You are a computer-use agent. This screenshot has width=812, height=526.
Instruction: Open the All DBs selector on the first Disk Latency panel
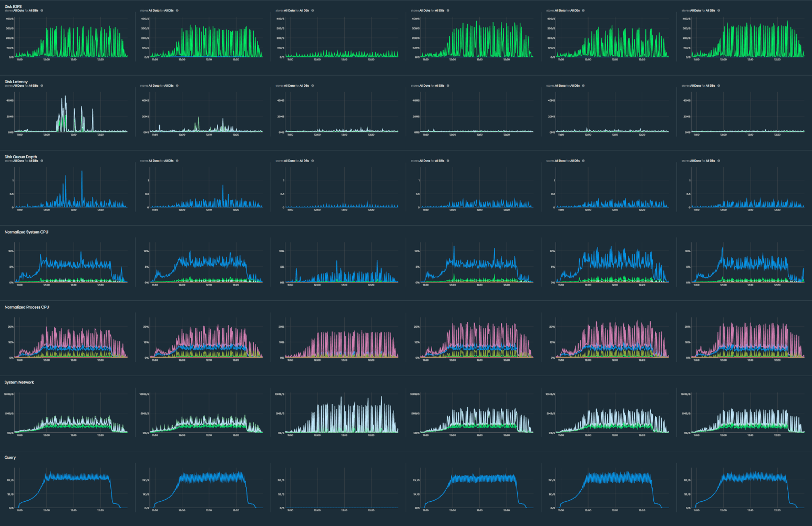point(33,85)
